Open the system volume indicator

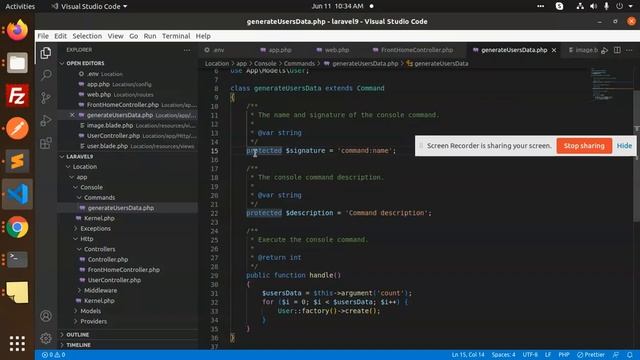[x=593, y=6]
